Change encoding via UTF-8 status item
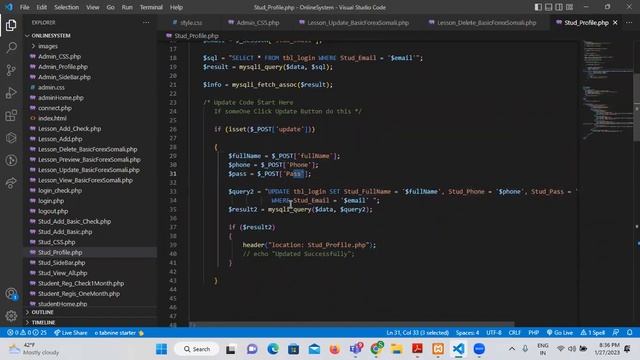Viewport: 640px width, 360px height. pyautogui.click(x=494, y=333)
